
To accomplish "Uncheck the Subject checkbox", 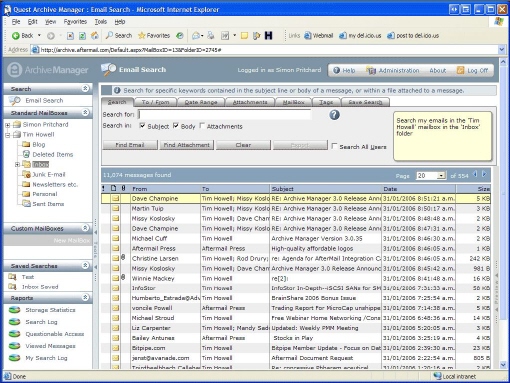I will [142, 126].
